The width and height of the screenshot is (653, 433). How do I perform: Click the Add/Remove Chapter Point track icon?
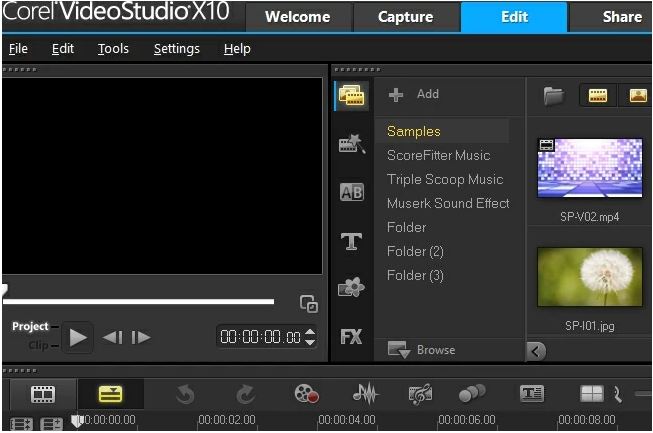tap(51, 425)
